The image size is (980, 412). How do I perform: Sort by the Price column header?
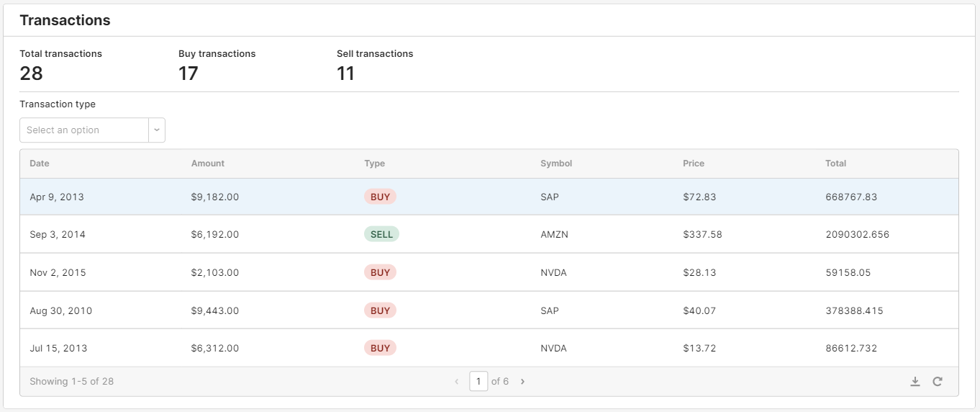pyautogui.click(x=694, y=164)
